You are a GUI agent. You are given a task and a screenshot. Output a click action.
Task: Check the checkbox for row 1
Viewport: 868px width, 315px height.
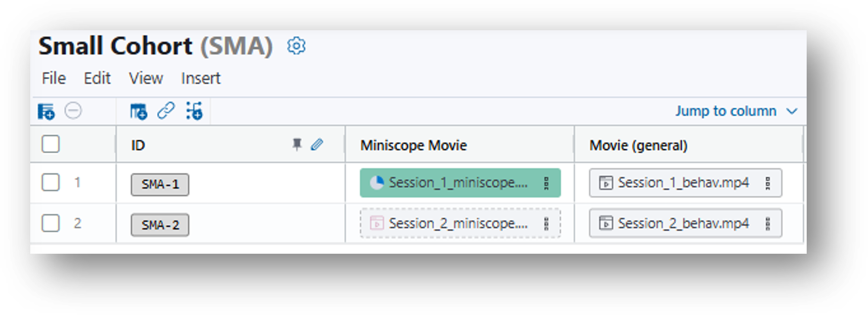[x=51, y=182]
